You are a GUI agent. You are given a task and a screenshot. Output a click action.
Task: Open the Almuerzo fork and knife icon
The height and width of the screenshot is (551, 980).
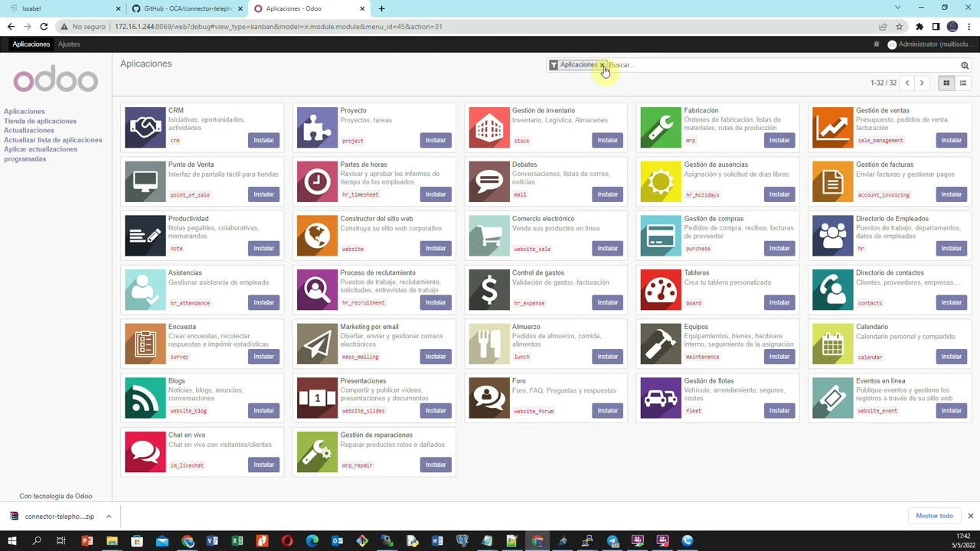click(489, 344)
